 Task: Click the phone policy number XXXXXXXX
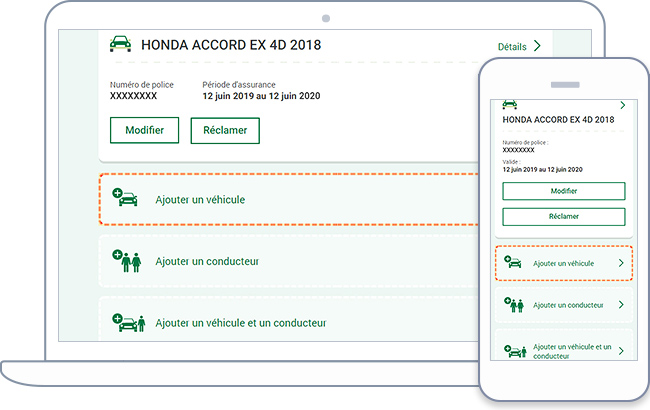coord(518,150)
